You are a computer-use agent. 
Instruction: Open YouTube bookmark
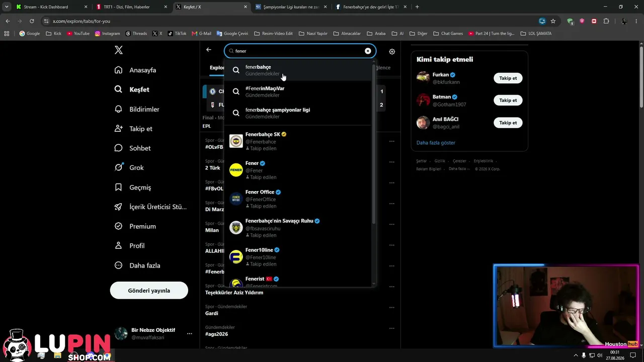[78, 34]
